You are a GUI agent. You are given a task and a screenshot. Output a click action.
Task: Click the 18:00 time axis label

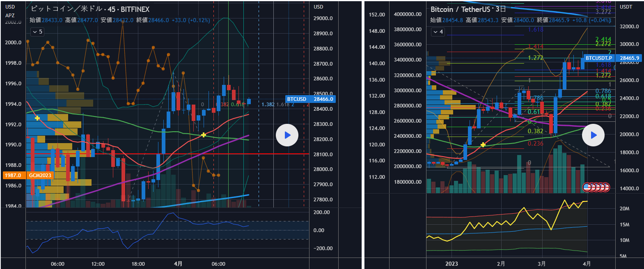point(138,264)
